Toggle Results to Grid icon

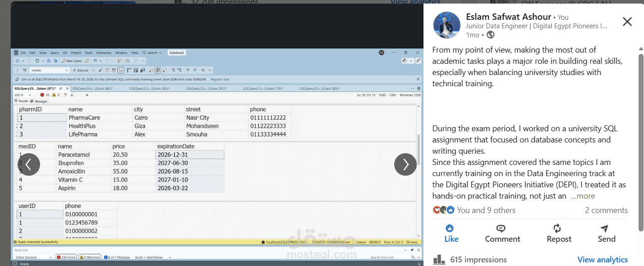tap(158, 70)
